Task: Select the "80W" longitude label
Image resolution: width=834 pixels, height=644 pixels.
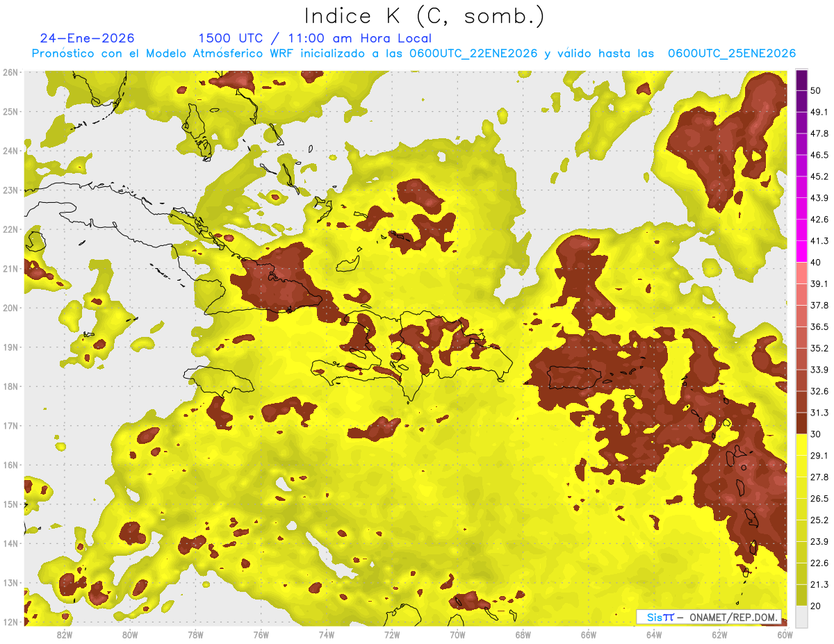Action: point(130,634)
